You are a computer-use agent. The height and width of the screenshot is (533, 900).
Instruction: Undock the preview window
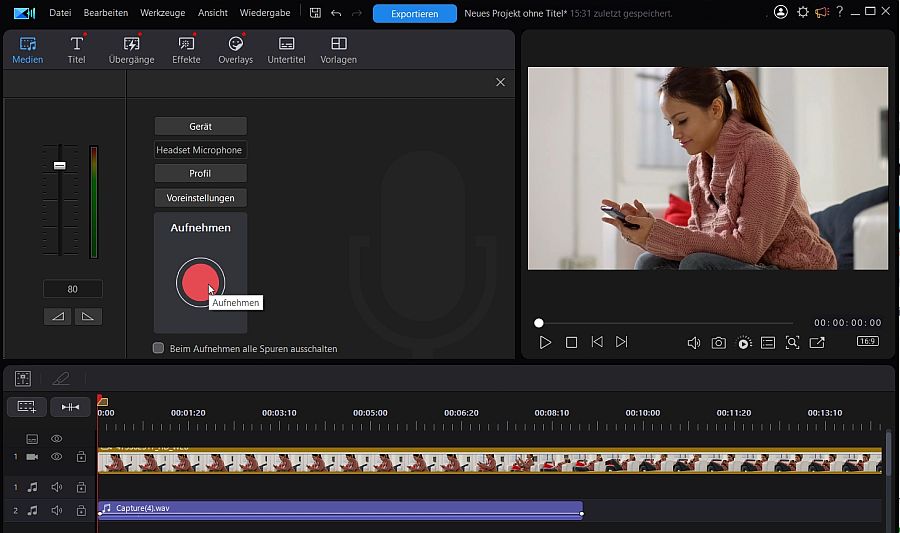[817, 342]
